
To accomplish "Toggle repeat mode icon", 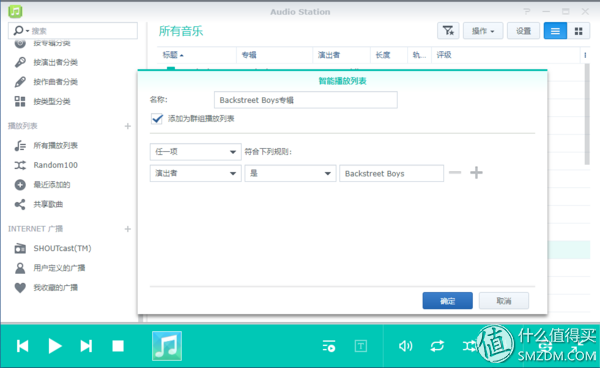I will [x=437, y=346].
